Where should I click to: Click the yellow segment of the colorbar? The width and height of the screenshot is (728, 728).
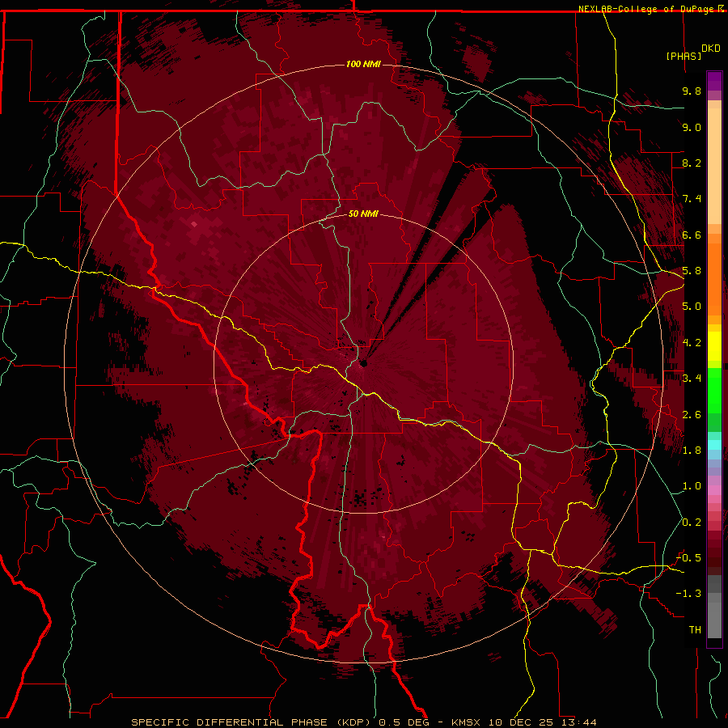pyautogui.click(x=714, y=346)
